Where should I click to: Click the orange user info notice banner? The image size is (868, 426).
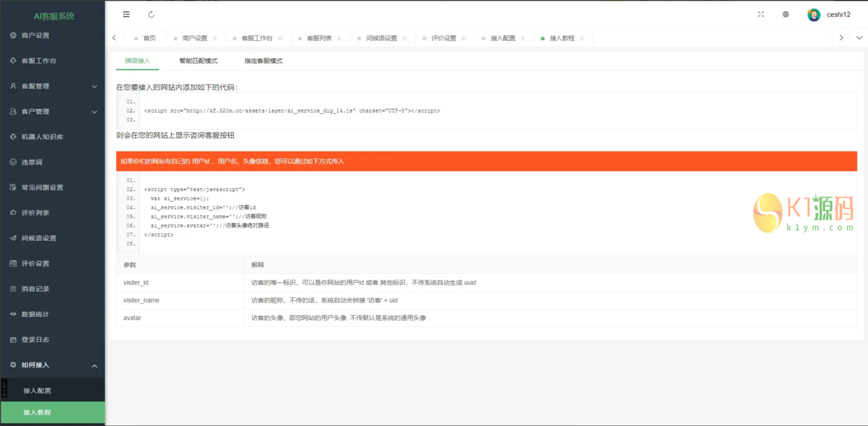(486, 161)
